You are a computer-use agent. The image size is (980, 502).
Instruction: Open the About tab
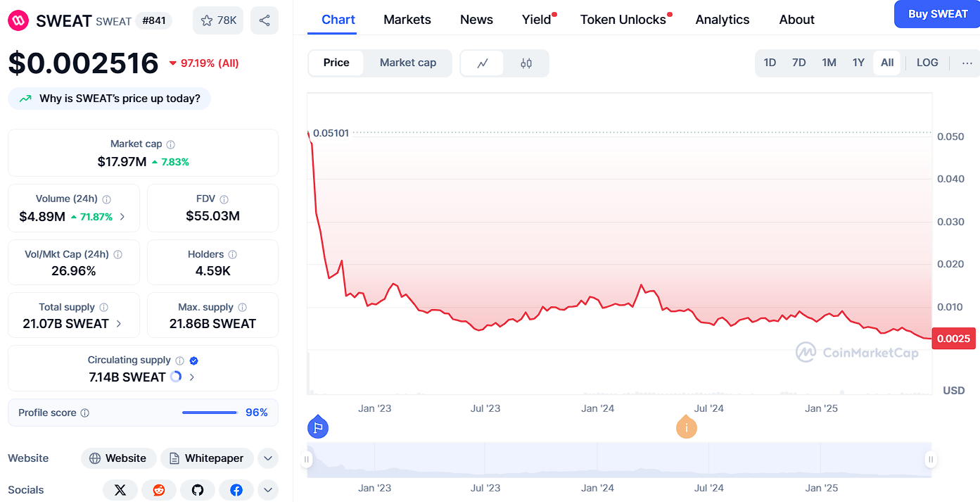point(797,20)
